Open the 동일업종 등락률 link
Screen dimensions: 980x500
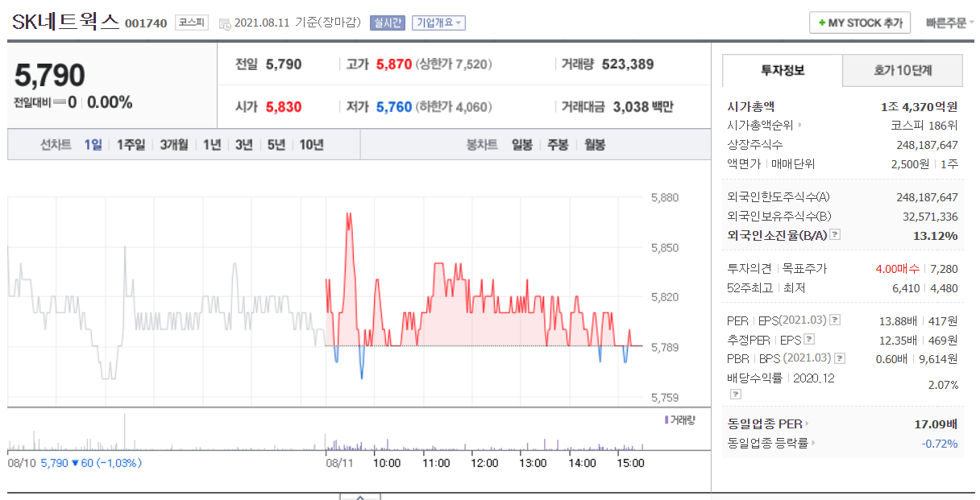tap(771, 443)
